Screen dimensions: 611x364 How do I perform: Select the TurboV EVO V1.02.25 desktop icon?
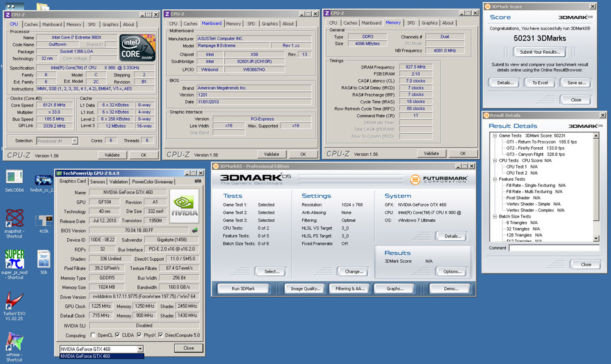click(15, 307)
